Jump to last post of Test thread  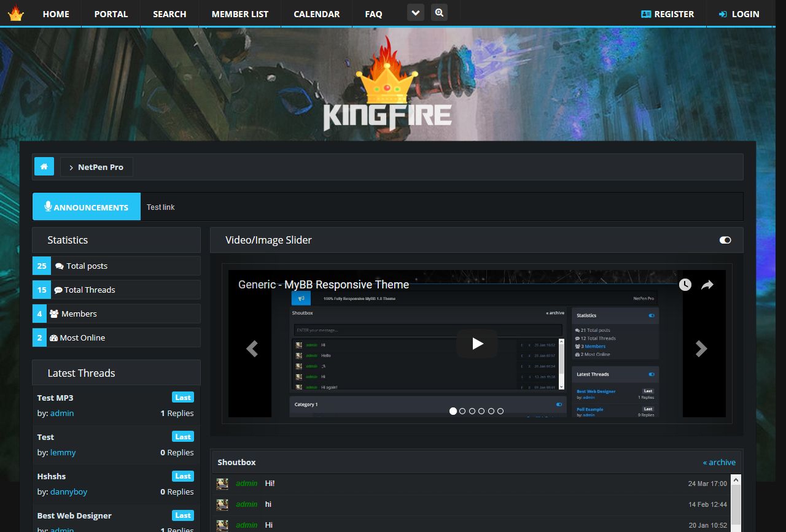(183, 436)
